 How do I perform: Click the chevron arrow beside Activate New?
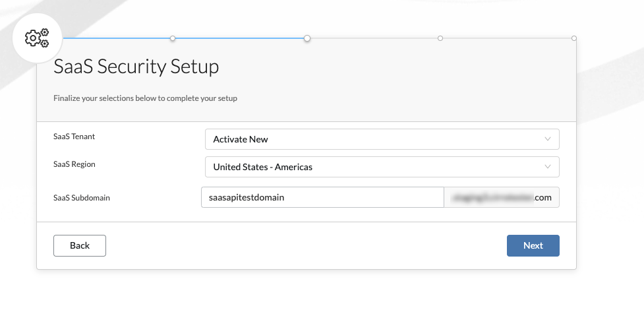tap(548, 139)
